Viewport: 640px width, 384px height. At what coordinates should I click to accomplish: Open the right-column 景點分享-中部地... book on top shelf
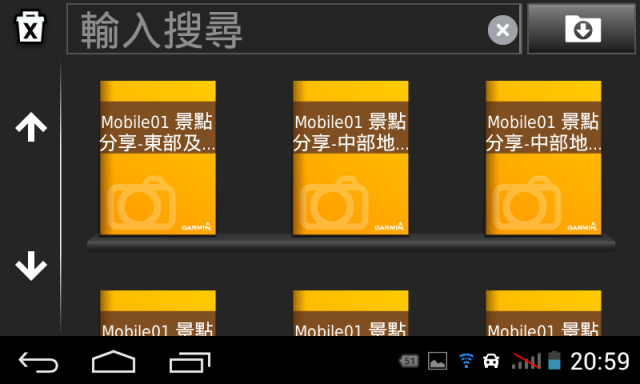(543, 158)
